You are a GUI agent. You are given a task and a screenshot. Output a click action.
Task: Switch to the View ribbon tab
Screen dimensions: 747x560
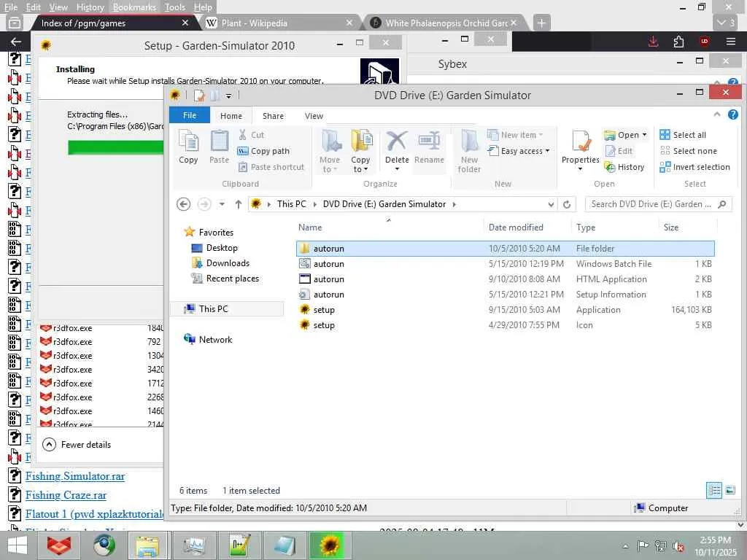point(314,116)
